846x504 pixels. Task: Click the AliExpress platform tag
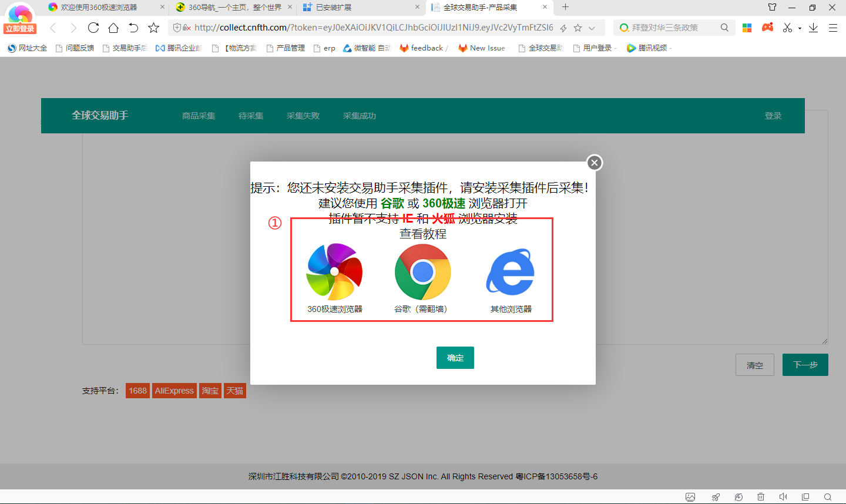pyautogui.click(x=174, y=391)
